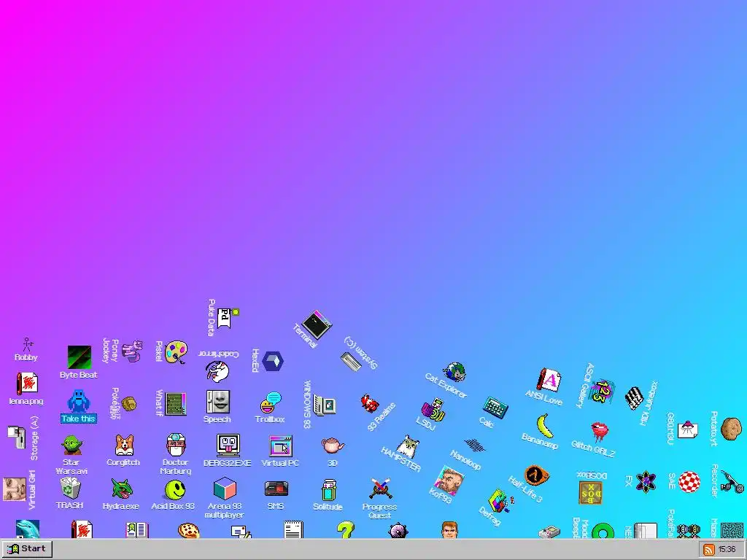The width and height of the screenshot is (747, 560).
Task: Open the Potato.yt potato icon
Action: 731,429
